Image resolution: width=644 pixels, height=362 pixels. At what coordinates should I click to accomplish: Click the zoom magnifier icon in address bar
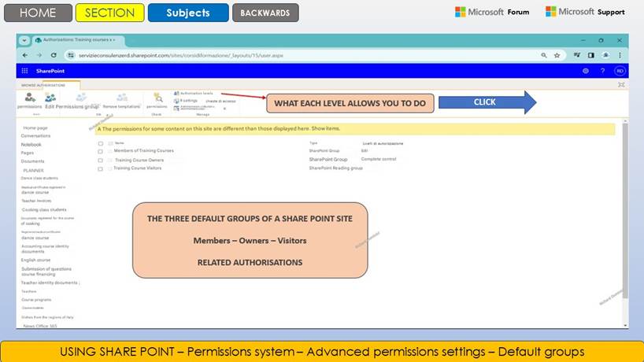pos(544,55)
